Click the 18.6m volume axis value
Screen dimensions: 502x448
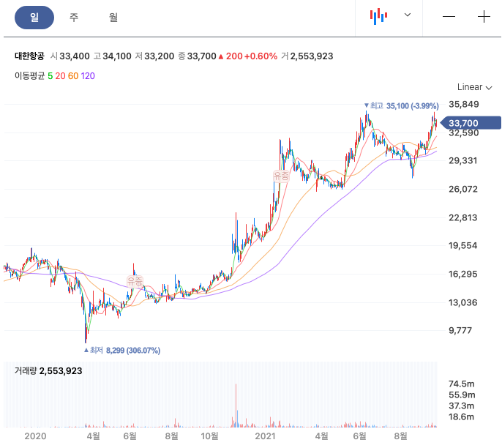(x=461, y=417)
